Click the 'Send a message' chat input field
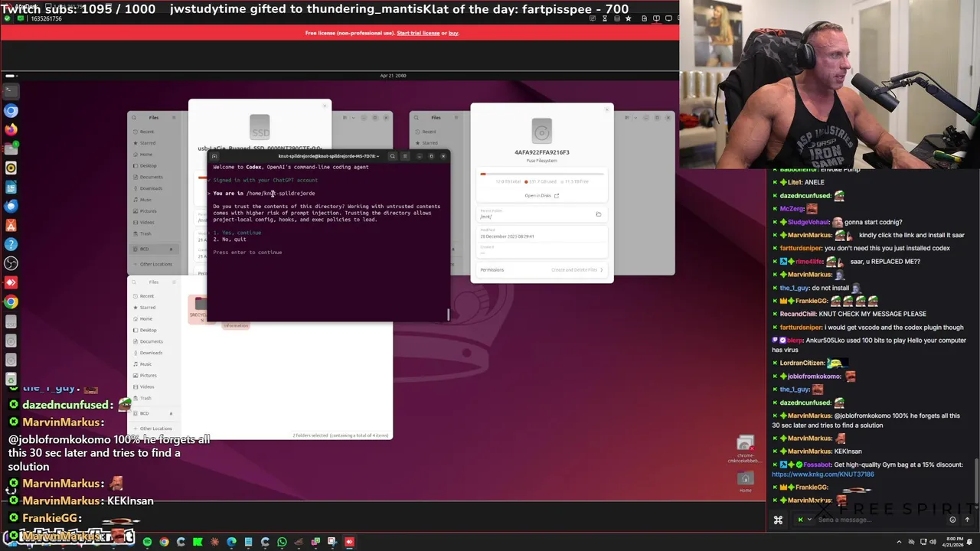Screen dimensions: 980x551 [x=880, y=520]
